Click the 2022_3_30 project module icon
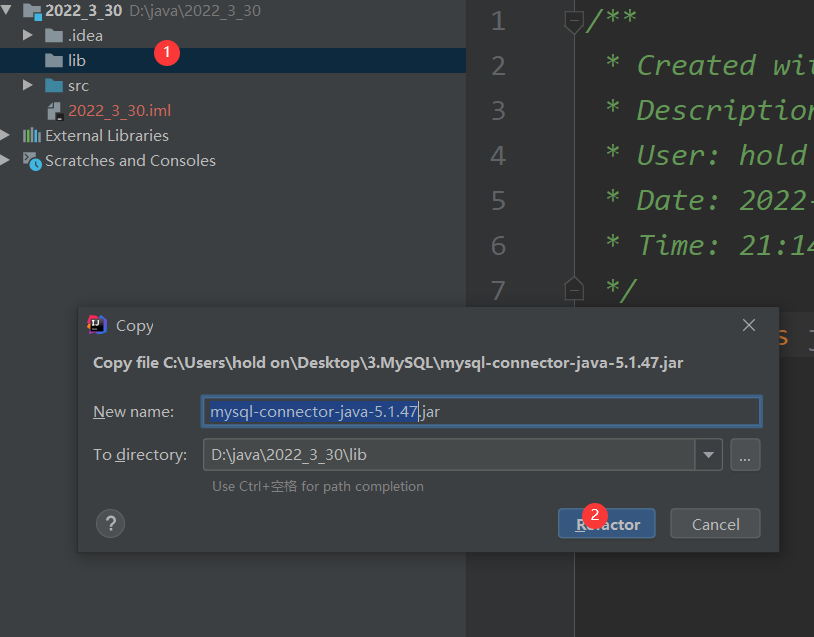The width and height of the screenshot is (814, 637). click(x=32, y=11)
